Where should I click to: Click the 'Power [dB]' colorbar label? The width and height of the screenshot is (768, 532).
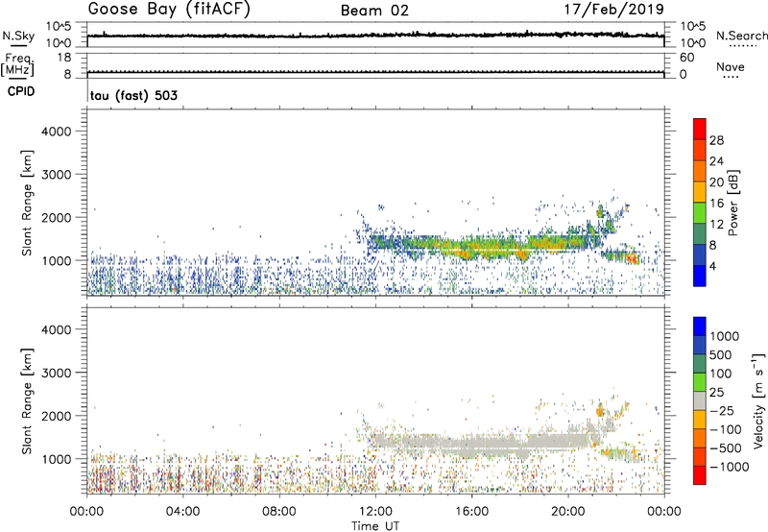click(732, 203)
